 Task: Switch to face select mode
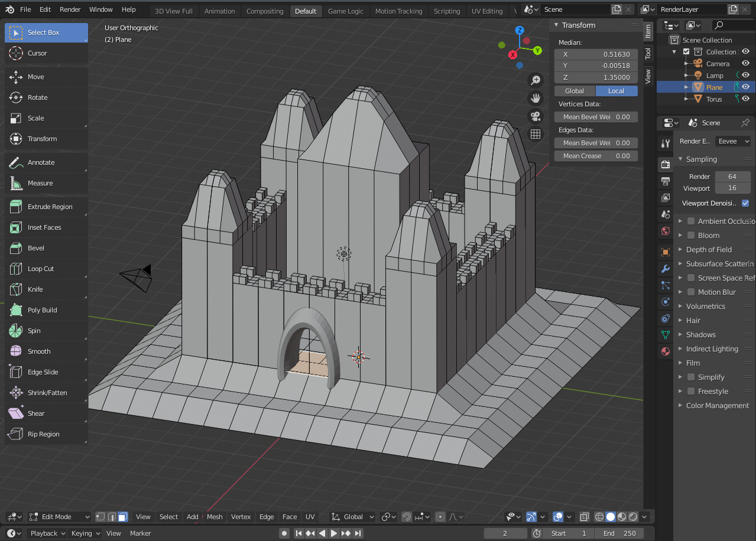pyautogui.click(x=122, y=517)
